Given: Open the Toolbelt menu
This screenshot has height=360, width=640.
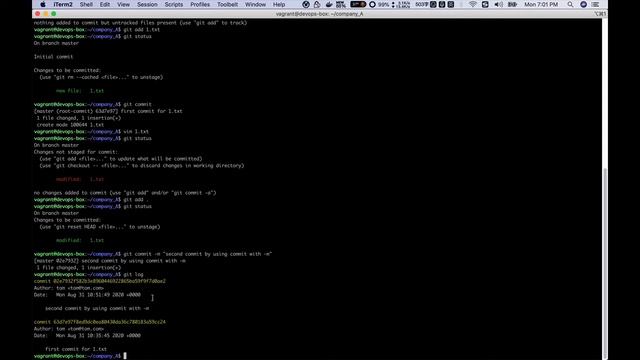Looking at the screenshot, I should coord(227,4).
